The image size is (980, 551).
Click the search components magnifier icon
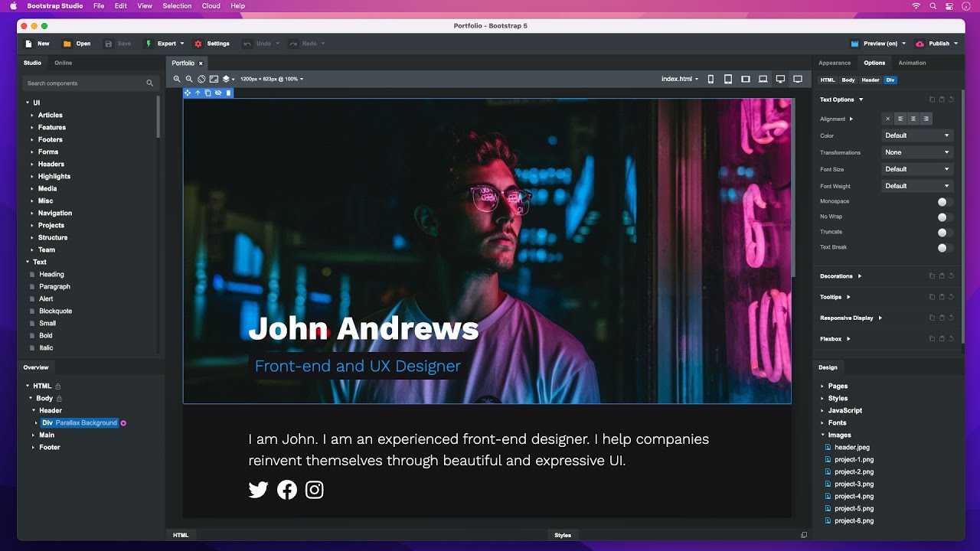[x=150, y=83]
